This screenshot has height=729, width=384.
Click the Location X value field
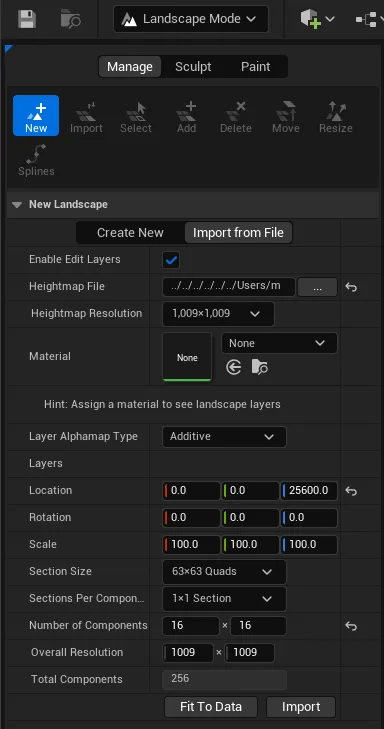[x=191, y=491]
